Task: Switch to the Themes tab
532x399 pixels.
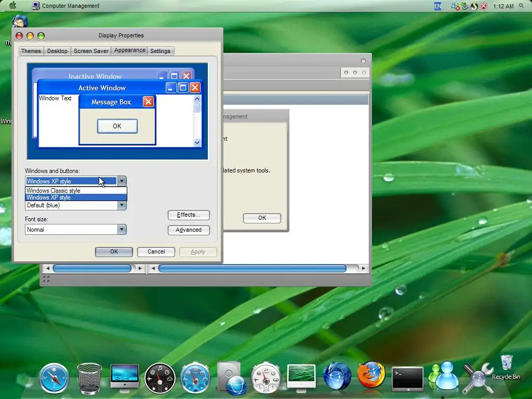Action: pos(31,51)
